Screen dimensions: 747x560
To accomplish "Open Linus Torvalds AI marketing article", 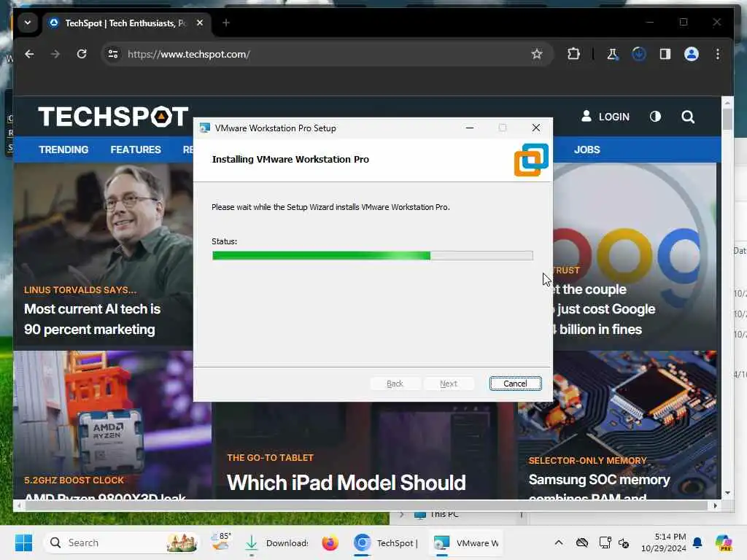I will click(93, 319).
